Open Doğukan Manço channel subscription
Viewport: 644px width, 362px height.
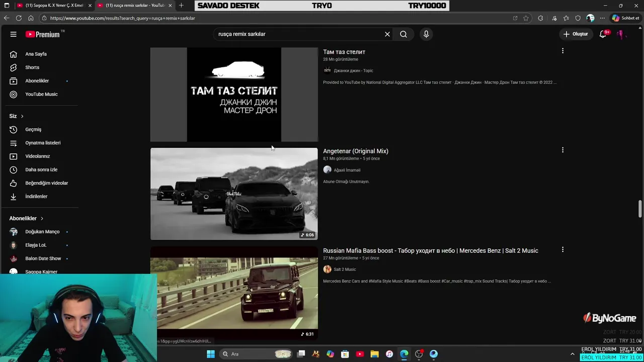pyautogui.click(x=42, y=232)
